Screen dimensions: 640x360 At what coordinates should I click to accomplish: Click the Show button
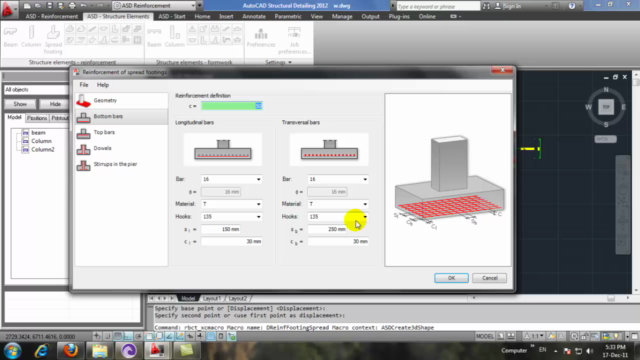tap(20, 104)
